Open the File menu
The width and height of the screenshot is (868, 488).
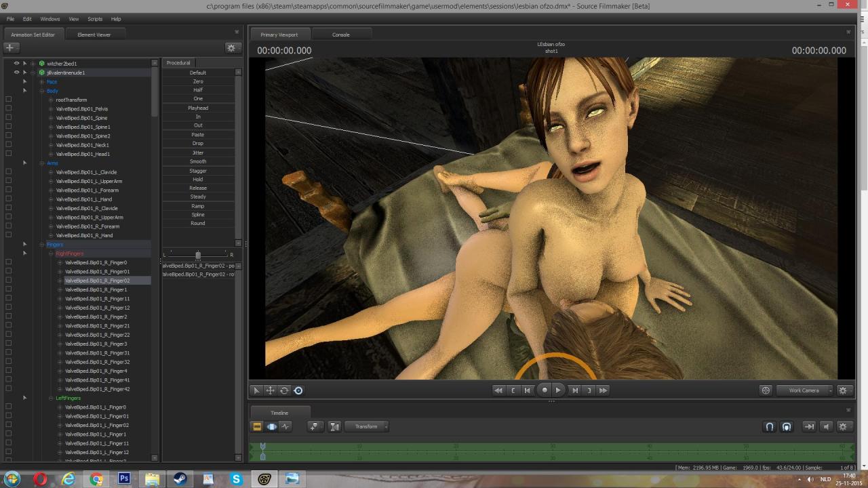coord(10,19)
